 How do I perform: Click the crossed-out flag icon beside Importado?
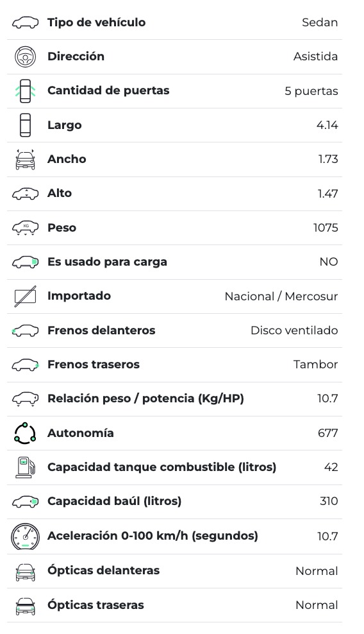point(25,296)
